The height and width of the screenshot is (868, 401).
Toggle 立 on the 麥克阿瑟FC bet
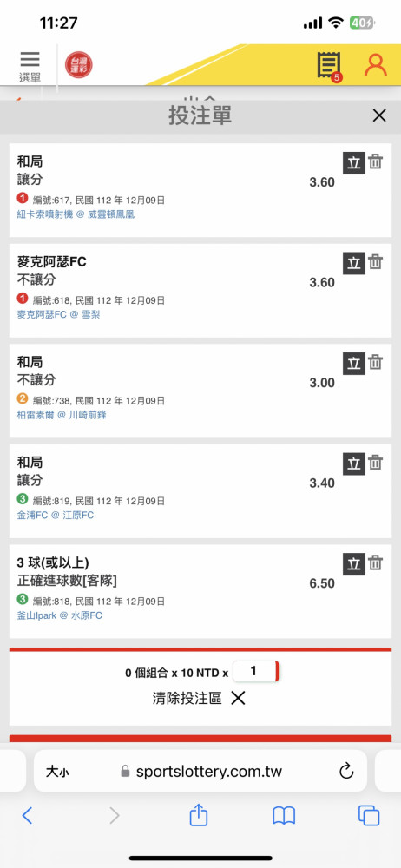354,264
